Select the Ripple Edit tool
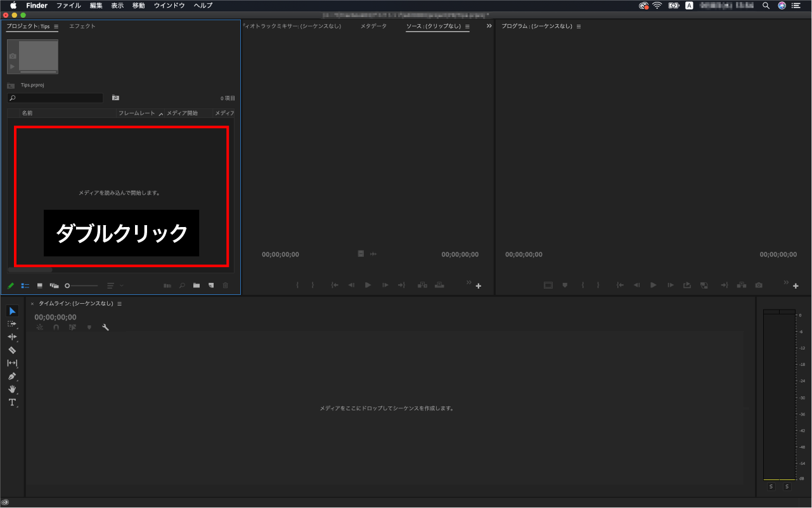This screenshot has width=812, height=508. point(12,337)
